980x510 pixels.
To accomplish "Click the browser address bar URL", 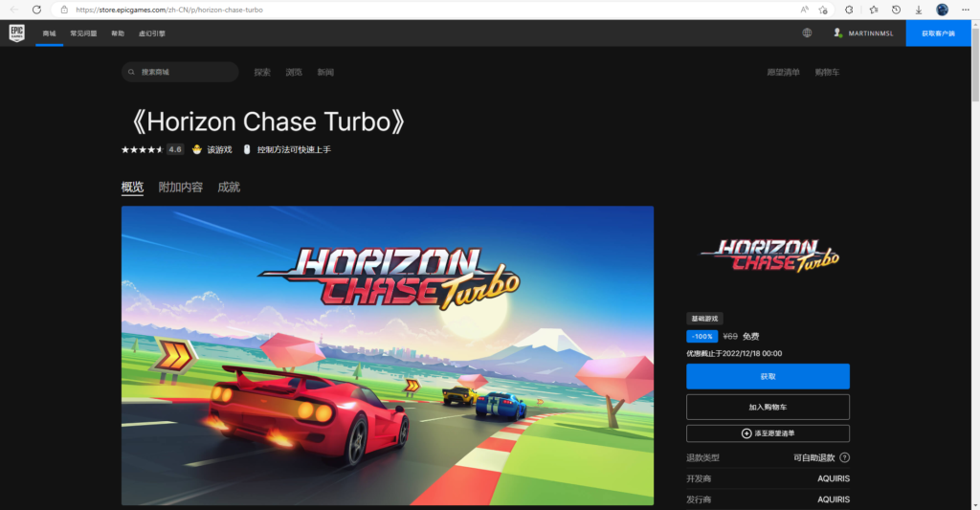I will (168, 10).
